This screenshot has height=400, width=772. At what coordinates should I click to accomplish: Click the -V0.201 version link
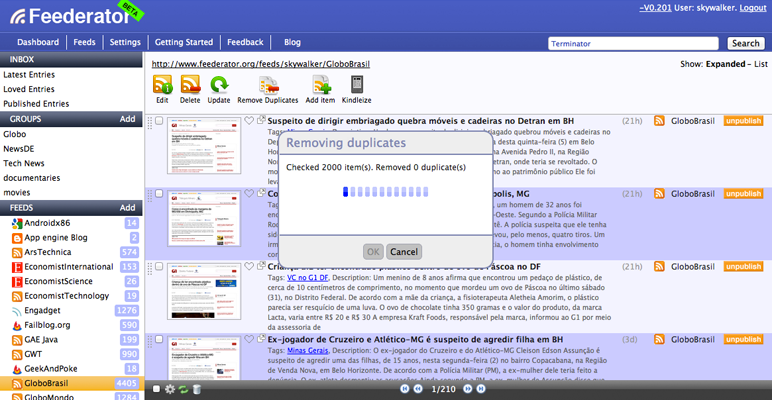click(x=657, y=8)
